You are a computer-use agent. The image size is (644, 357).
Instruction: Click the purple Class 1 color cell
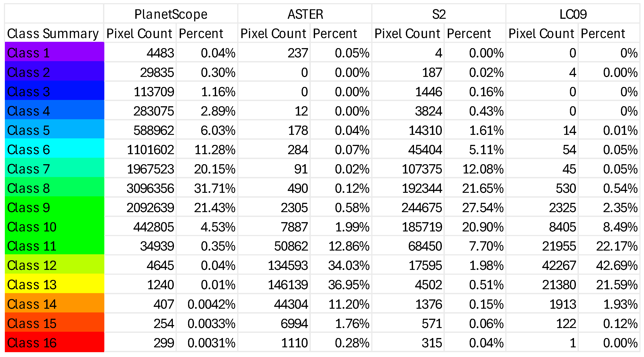pyautogui.click(x=54, y=53)
